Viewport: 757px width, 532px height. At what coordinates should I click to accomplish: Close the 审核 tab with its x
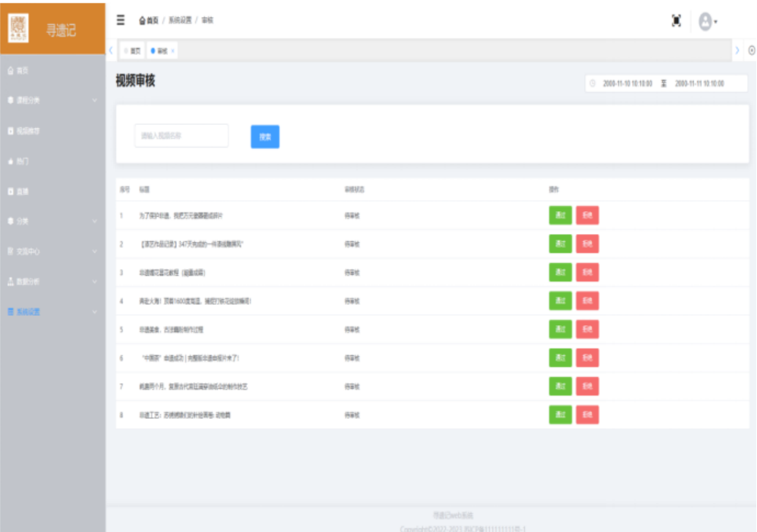click(172, 51)
